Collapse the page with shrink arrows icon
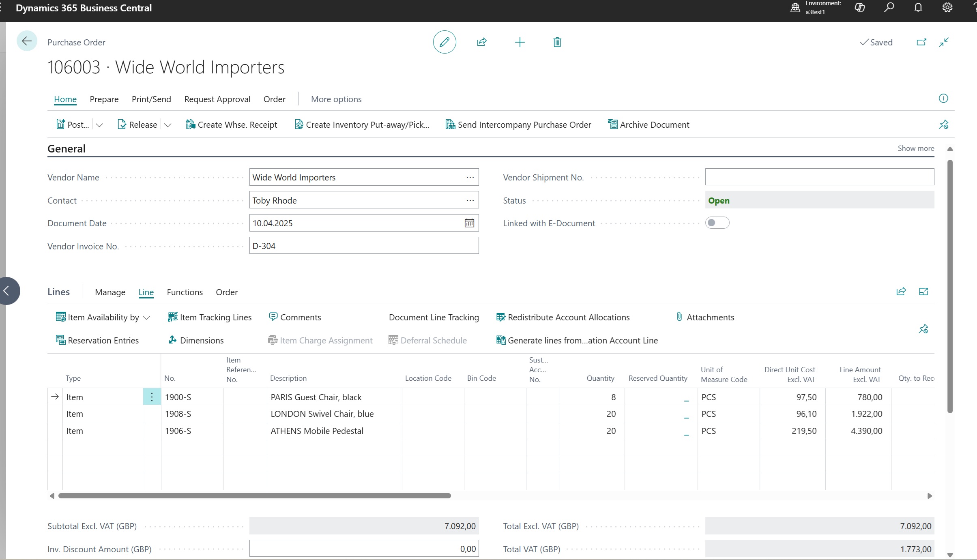 click(x=944, y=42)
